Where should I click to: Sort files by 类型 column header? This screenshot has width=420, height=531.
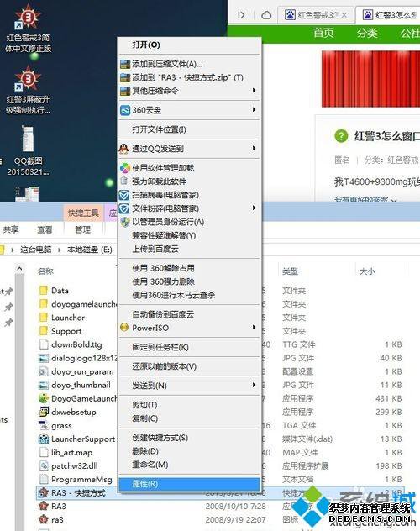[x=290, y=271]
